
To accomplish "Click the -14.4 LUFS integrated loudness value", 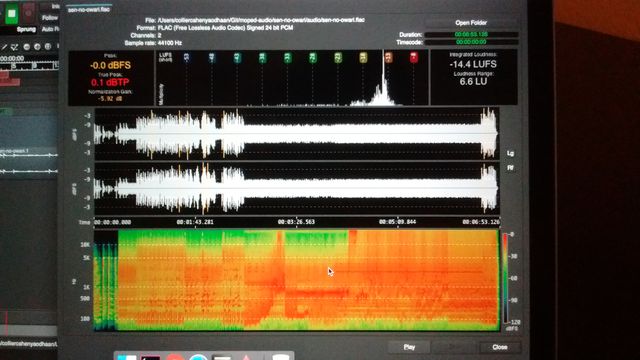I will [x=473, y=64].
